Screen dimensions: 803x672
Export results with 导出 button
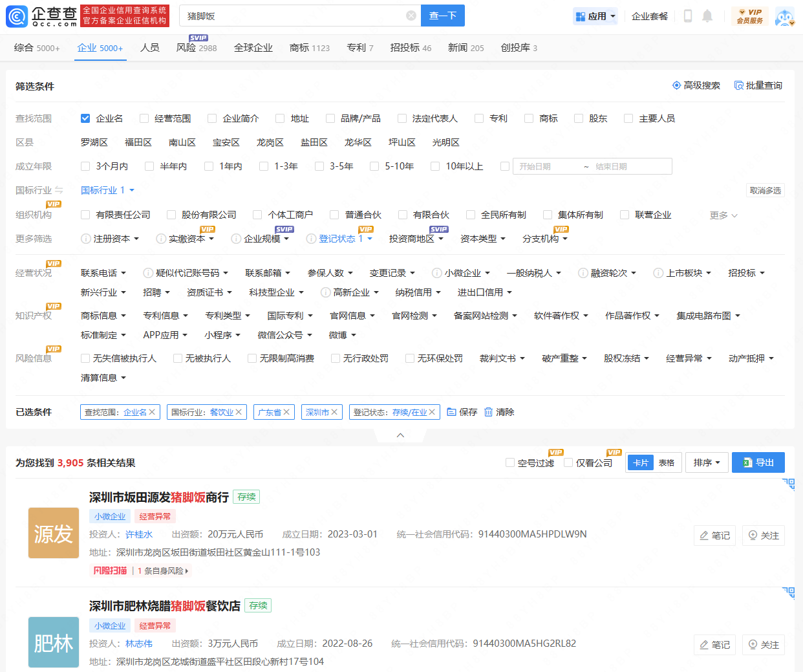pos(758,462)
